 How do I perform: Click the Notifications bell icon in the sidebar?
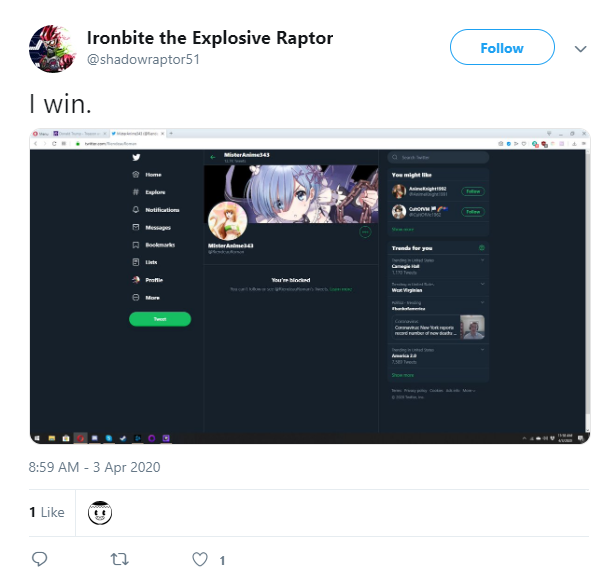pyautogui.click(x=136, y=210)
